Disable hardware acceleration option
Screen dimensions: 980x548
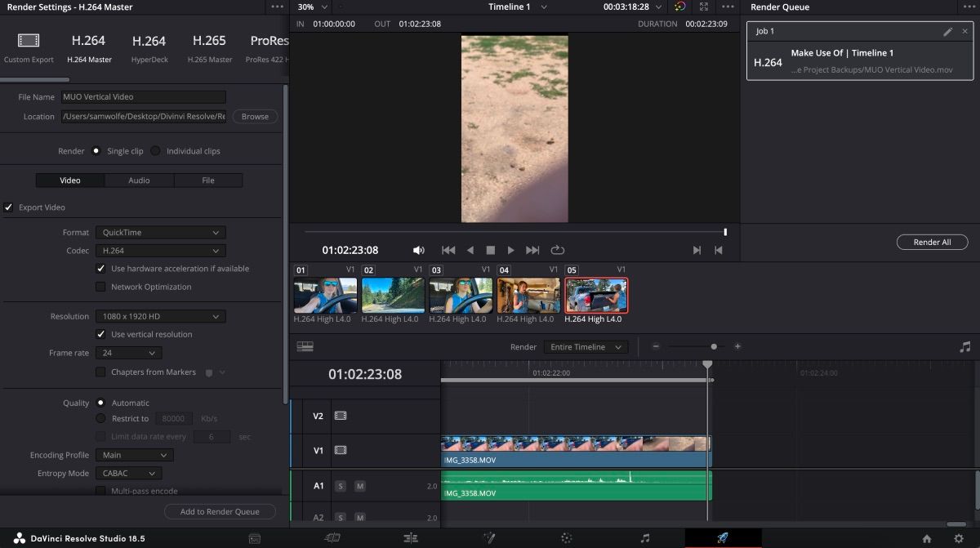pos(100,269)
